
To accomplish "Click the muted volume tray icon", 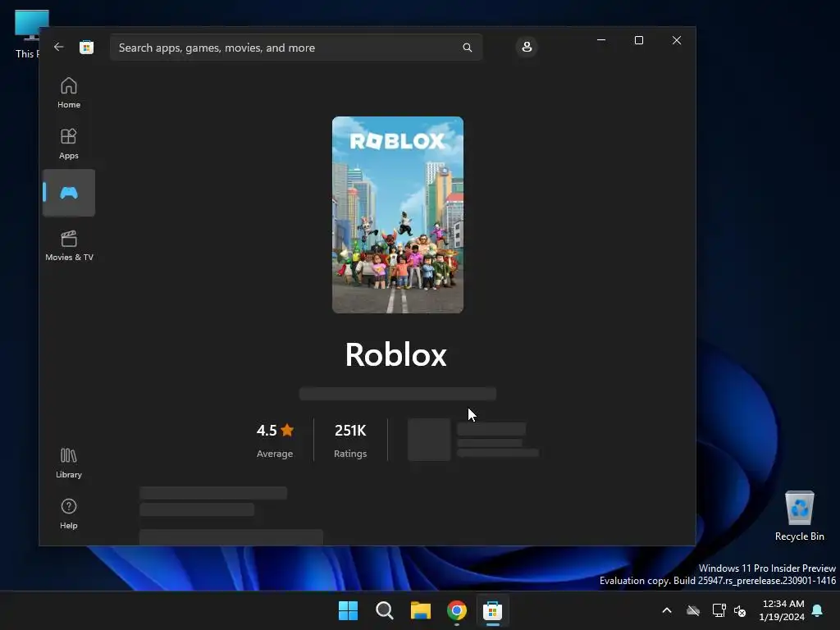I will tap(740, 610).
